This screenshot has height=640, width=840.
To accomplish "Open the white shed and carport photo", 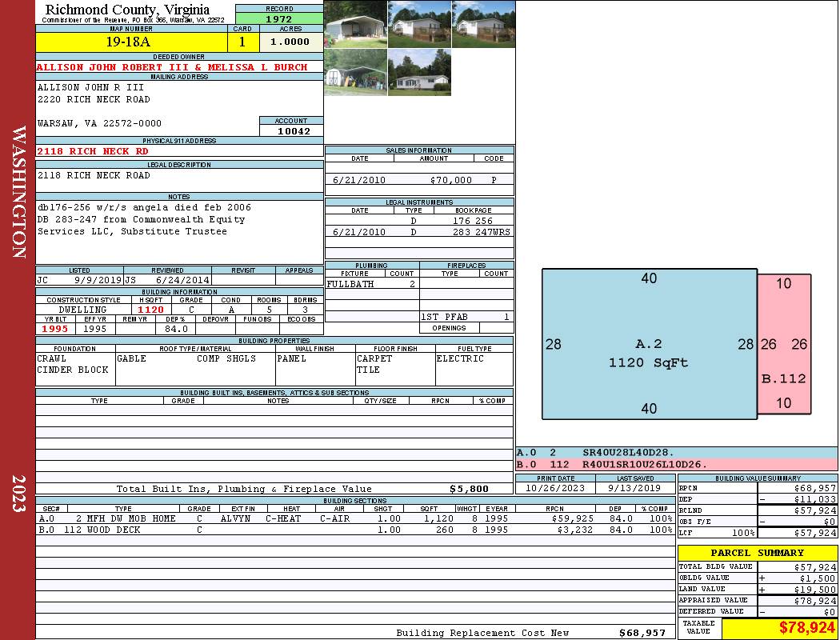I will coord(356,73).
